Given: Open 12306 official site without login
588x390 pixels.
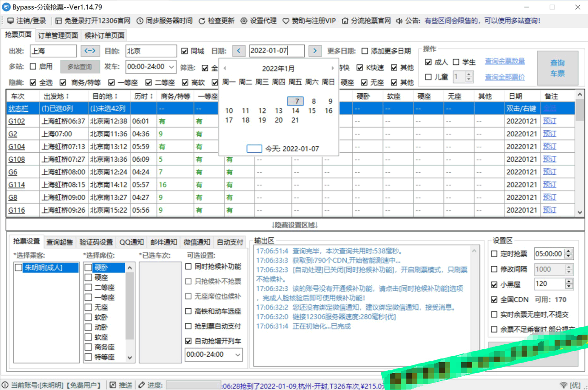Looking at the screenshot, I should (x=93, y=21).
